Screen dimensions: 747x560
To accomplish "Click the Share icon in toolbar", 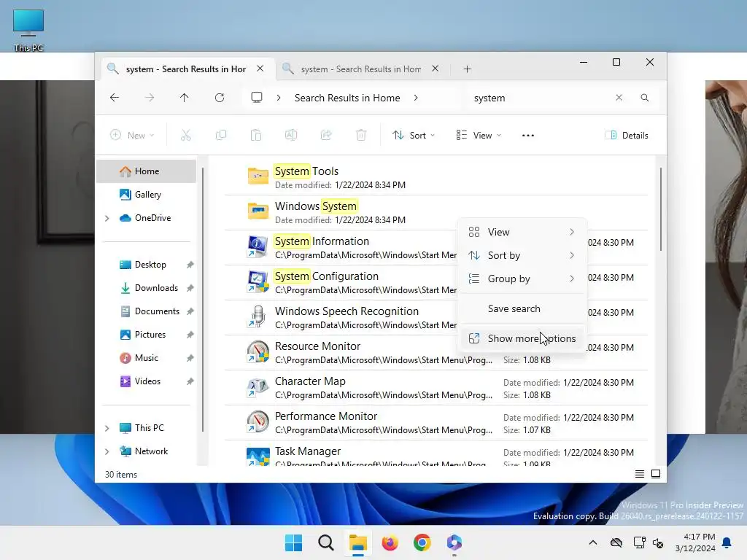I will coord(326,135).
